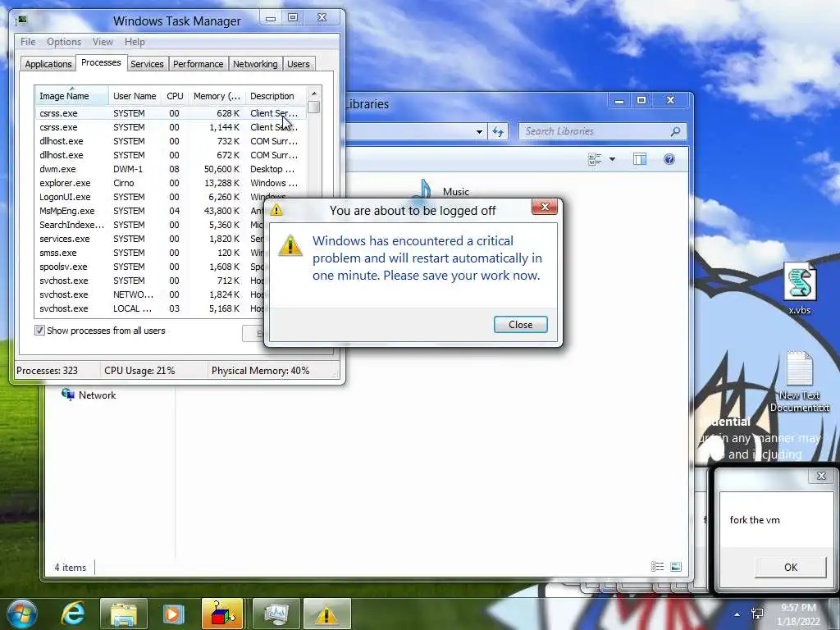Toggle the preview pane icon in Libraries
Screen dimensions: 840x630
pos(640,159)
